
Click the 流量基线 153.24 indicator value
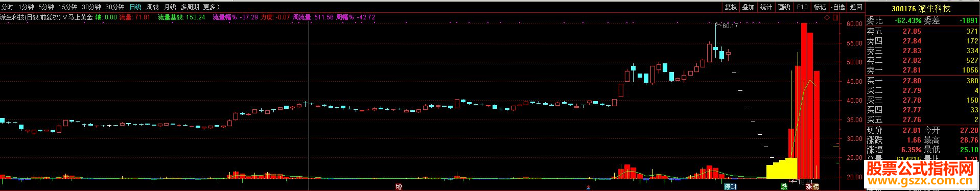pyautogui.click(x=181, y=17)
